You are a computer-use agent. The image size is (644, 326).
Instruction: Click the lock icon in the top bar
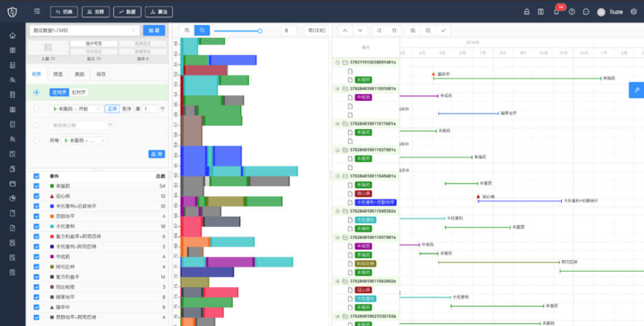click(527, 12)
